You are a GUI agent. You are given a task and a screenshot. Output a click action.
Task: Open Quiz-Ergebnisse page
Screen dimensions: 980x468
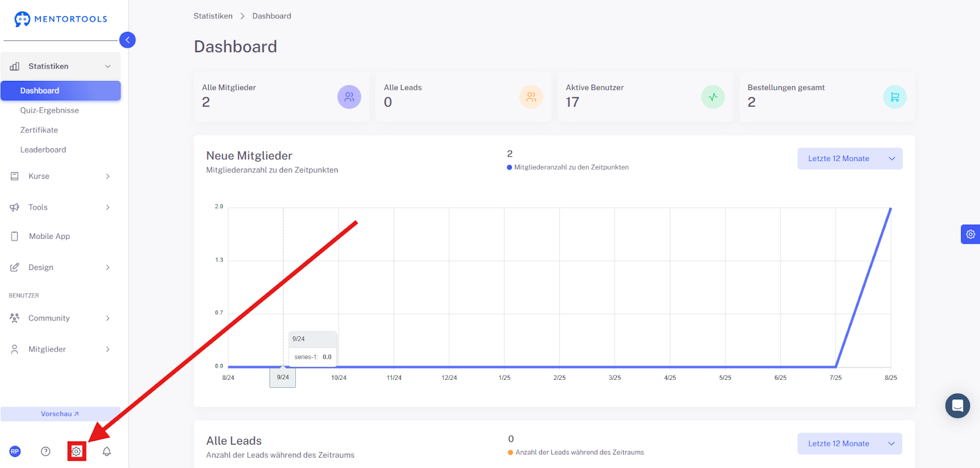click(x=50, y=110)
